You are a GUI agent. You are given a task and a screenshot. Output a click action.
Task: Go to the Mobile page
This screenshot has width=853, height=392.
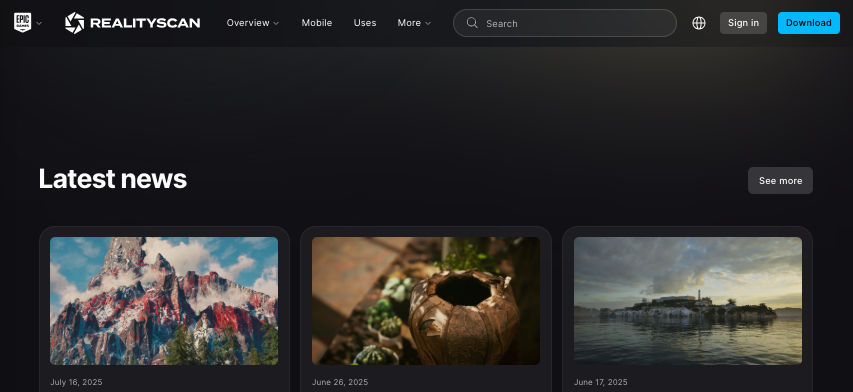(x=317, y=23)
